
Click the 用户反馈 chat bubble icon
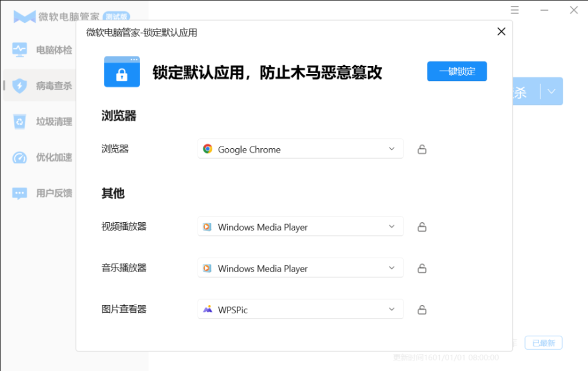(x=20, y=193)
